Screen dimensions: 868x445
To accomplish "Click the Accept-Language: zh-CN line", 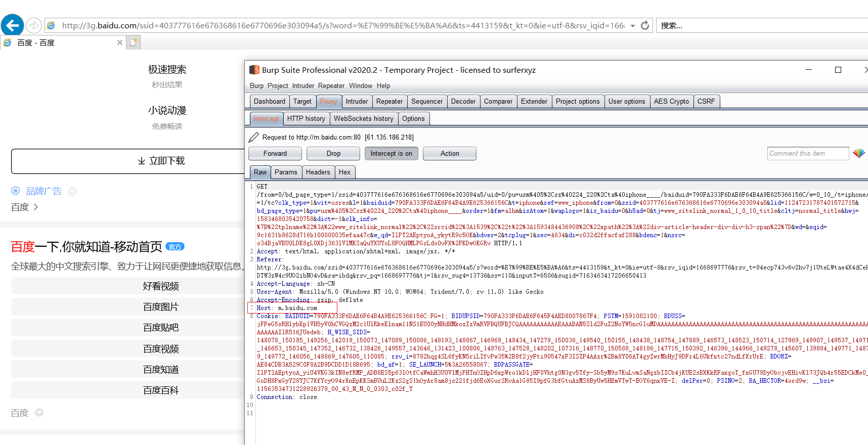I will coord(296,284).
